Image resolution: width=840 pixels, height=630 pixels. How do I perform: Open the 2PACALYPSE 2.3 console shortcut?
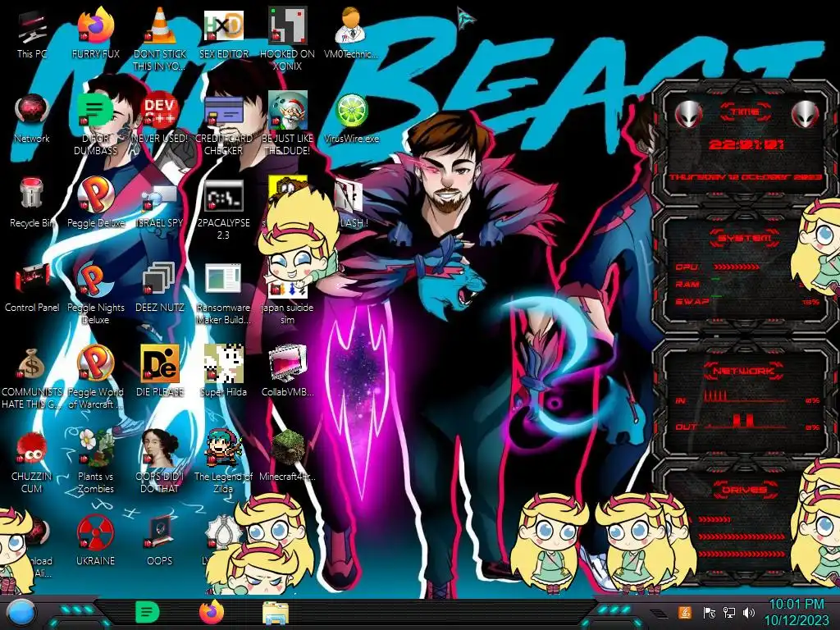pos(224,210)
